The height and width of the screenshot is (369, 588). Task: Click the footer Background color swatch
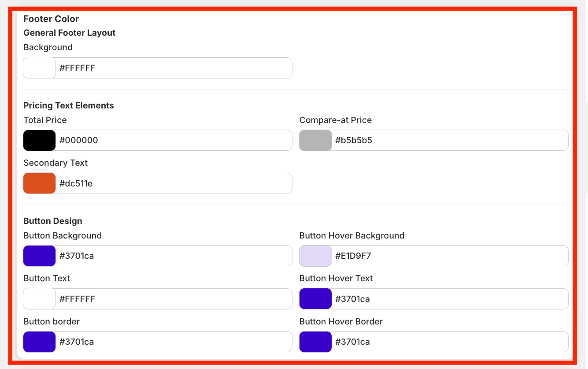click(x=40, y=68)
